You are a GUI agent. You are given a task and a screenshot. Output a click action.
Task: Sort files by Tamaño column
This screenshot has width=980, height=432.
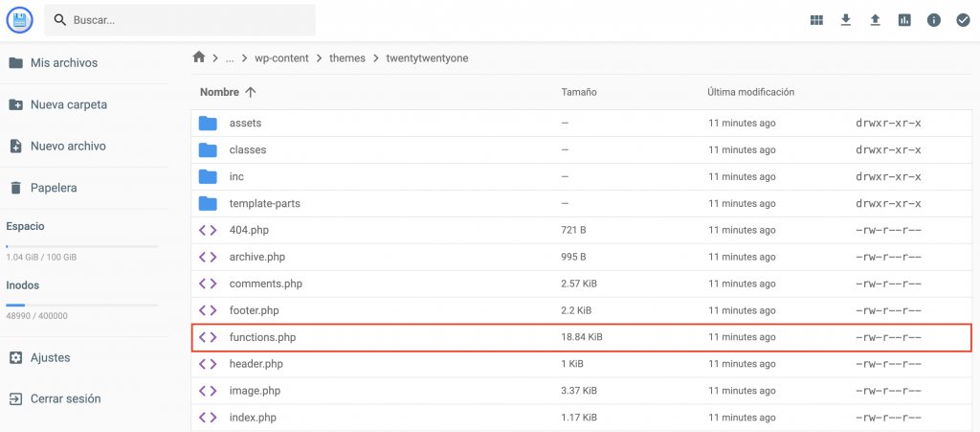[x=579, y=92]
